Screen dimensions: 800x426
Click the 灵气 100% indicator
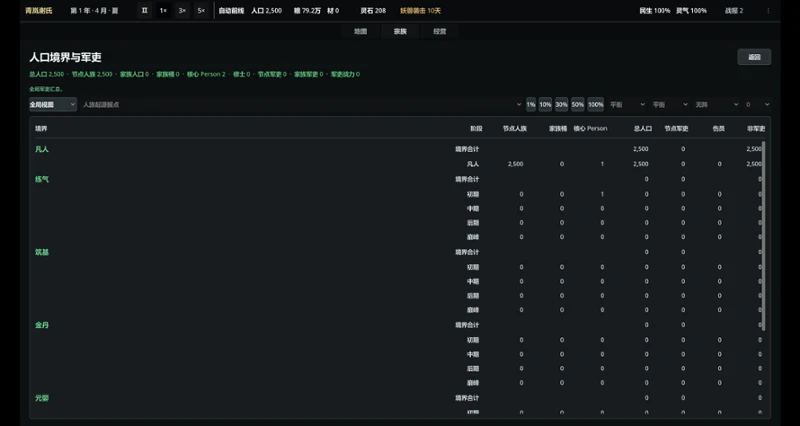click(x=691, y=10)
